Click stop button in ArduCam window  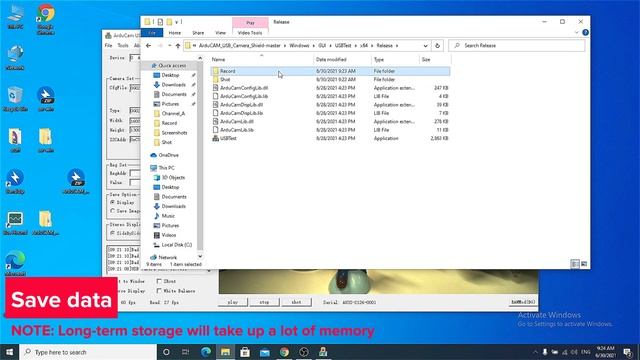tap(264, 302)
